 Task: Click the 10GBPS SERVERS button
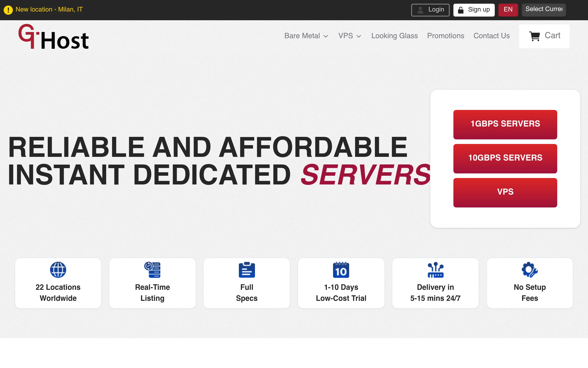point(505,159)
